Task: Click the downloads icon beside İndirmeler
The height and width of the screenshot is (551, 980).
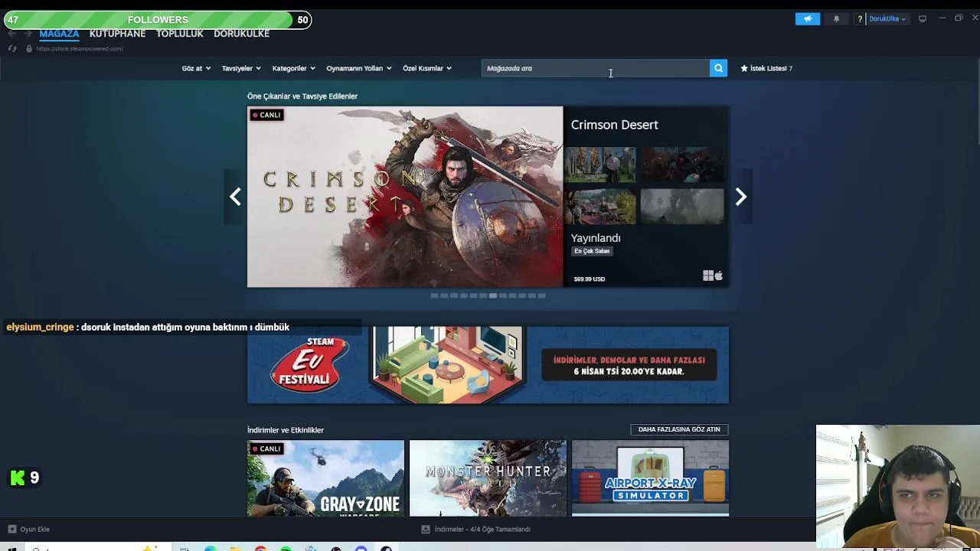Action: tap(426, 529)
